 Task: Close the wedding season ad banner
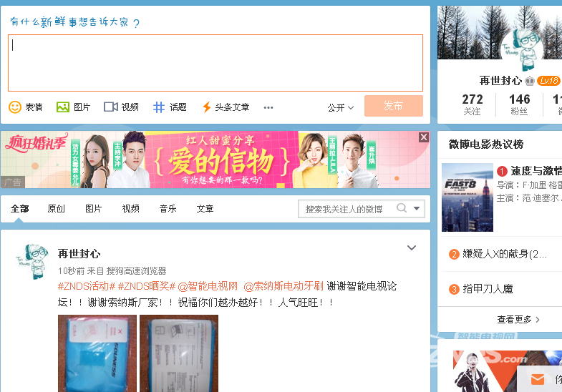click(424, 137)
